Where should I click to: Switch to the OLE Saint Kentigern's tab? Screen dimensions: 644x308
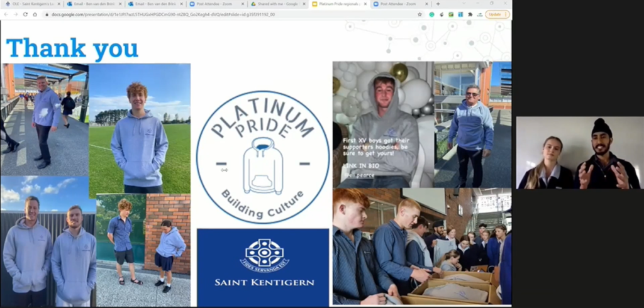coord(31,4)
